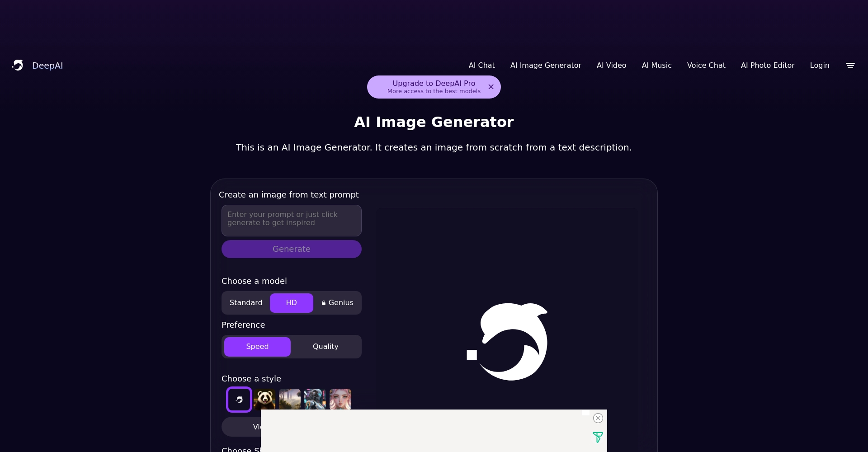Image resolution: width=868 pixels, height=452 pixels.
Task: Open AI Photo Editor nav link
Action: 768,66
